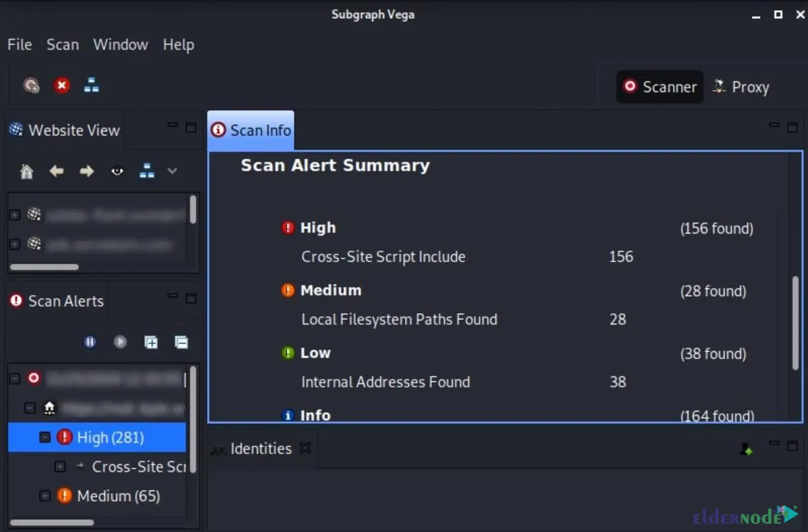
Task: Open the Cross-Site Script Include entry
Action: pos(383,257)
